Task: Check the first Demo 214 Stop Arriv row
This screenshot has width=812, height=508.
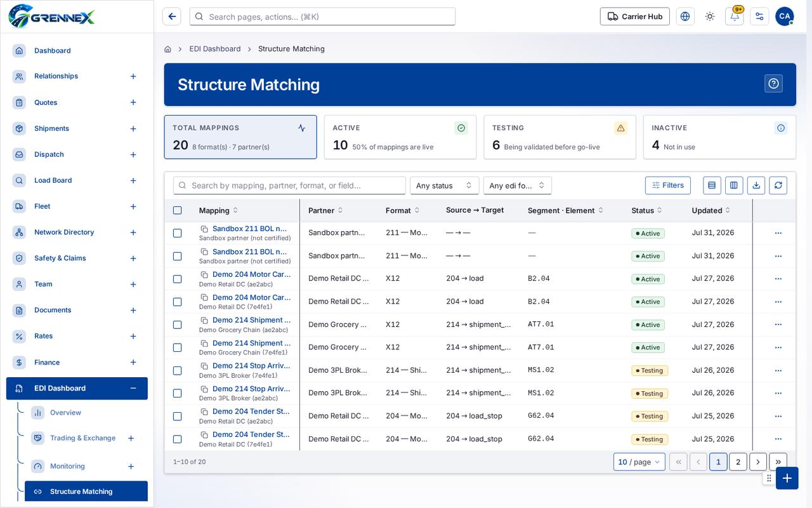Action: (x=178, y=370)
